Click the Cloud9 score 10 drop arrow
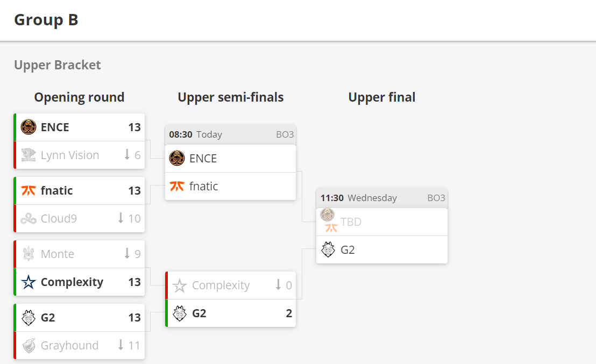 tap(121, 218)
